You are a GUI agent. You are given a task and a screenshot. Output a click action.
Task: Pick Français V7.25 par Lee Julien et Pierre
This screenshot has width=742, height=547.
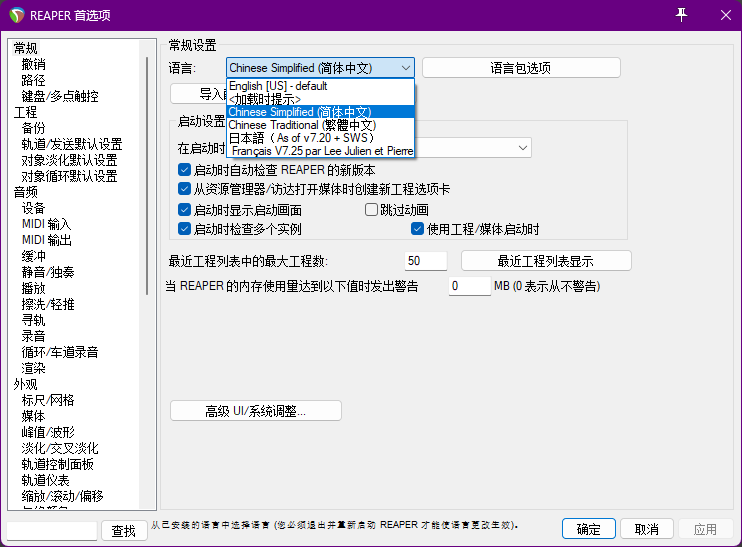[320, 151]
